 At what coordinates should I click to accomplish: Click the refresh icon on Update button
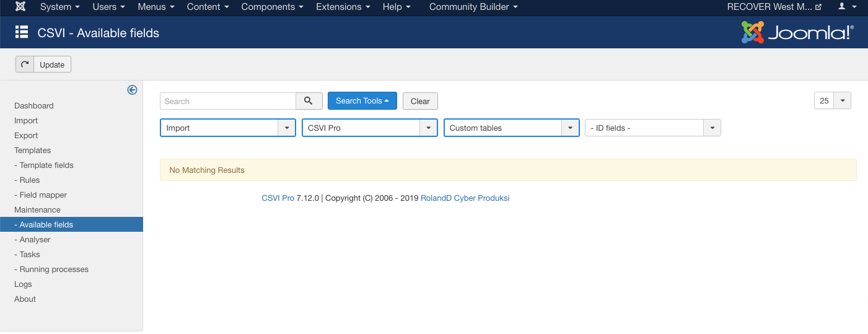[25, 64]
